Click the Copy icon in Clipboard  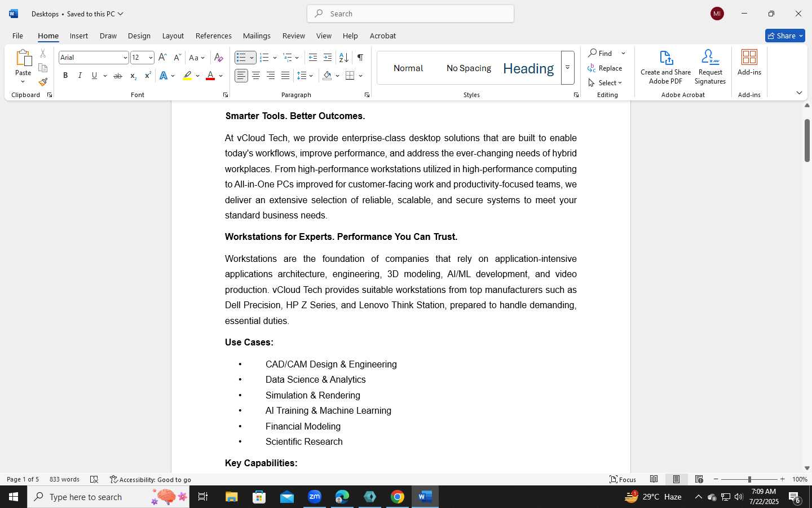tap(43, 68)
